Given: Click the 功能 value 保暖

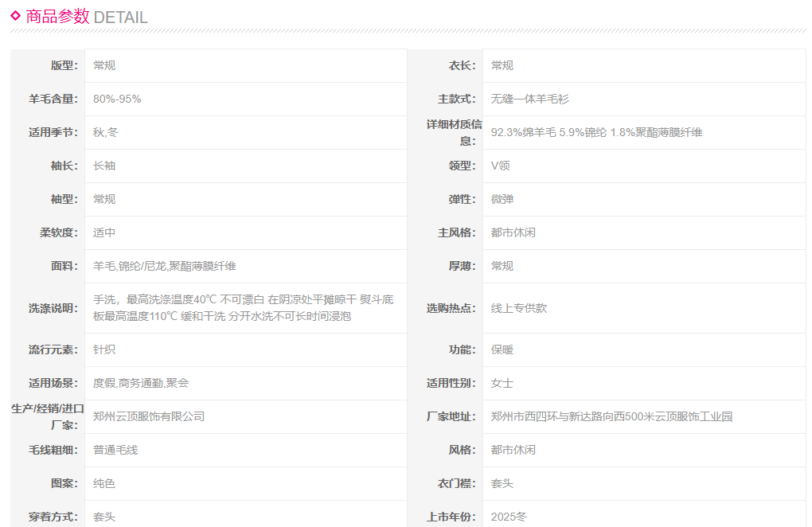Looking at the screenshot, I should coord(502,349).
